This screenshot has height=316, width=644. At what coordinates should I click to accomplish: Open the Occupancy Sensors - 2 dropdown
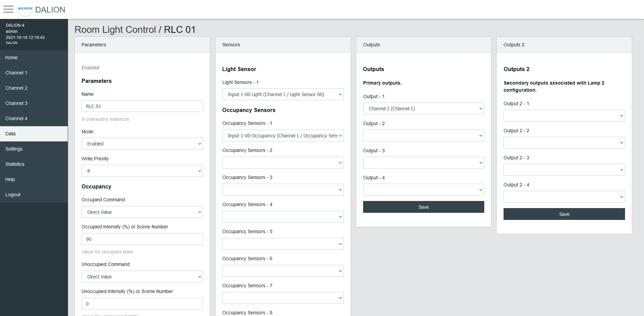tap(283, 162)
